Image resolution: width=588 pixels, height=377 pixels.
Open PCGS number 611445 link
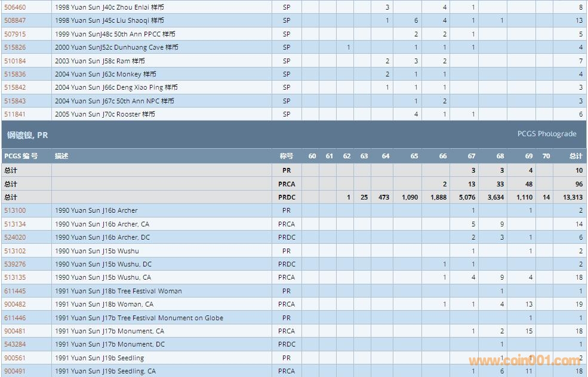[x=15, y=291]
